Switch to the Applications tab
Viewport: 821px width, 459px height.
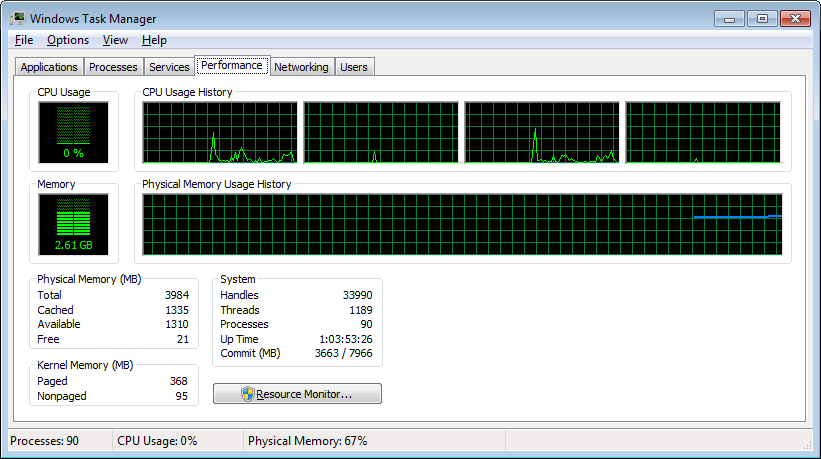click(49, 67)
